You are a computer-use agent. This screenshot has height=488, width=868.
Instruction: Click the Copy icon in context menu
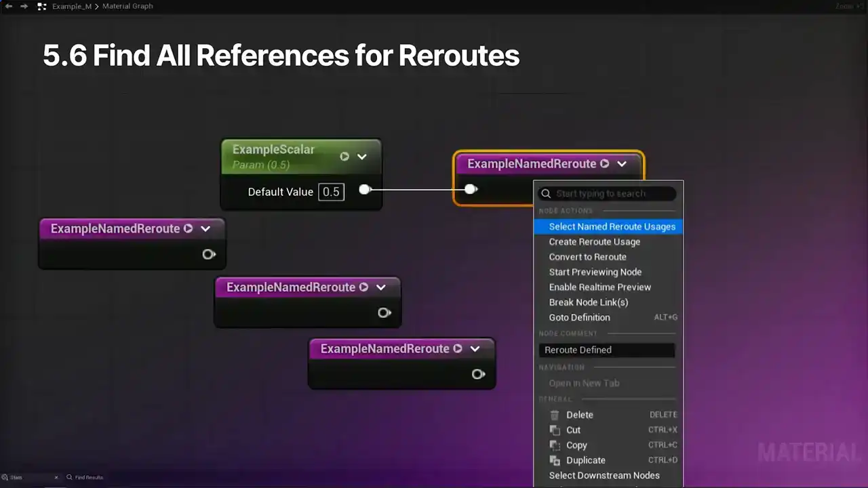(x=555, y=445)
